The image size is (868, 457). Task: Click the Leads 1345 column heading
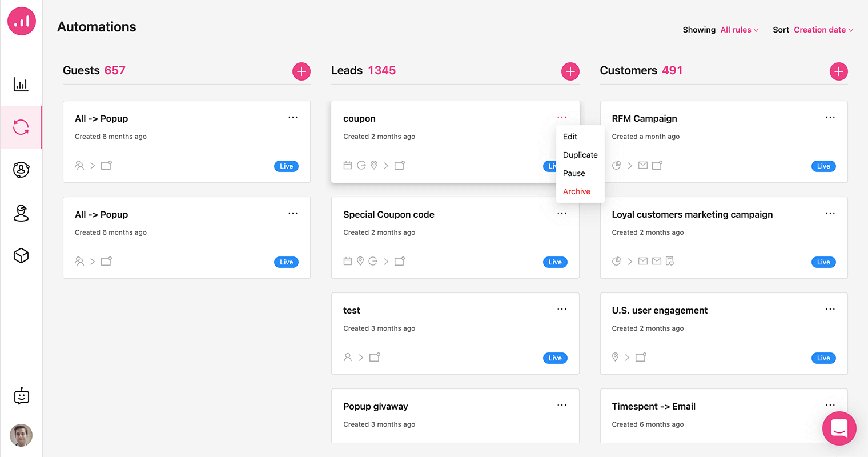(364, 70)
